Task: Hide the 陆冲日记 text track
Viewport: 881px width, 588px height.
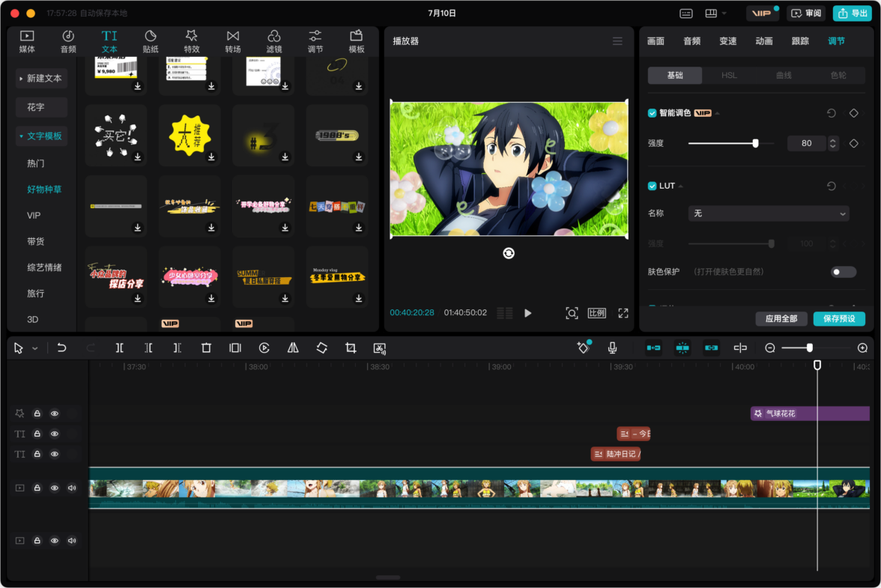Action: 55,455
